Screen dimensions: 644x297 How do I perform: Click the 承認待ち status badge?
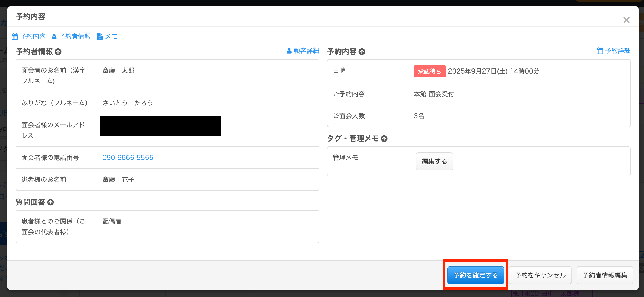click(430, 71)
